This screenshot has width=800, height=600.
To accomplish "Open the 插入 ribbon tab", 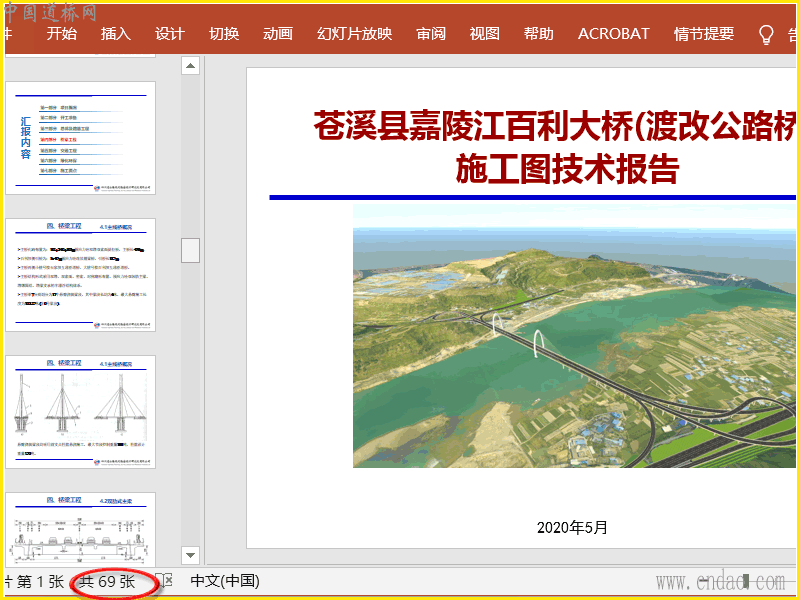I will coord(116,34).
